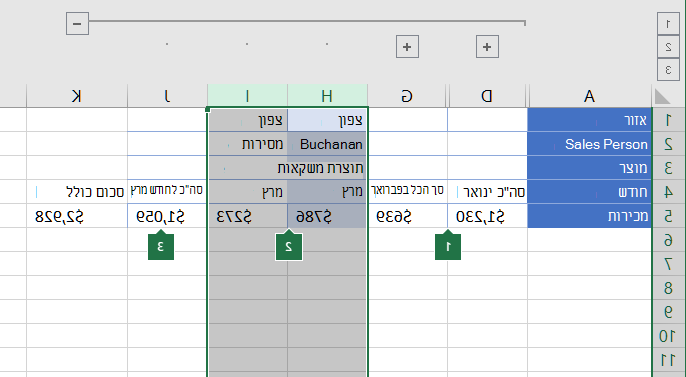
Task: Select the סכום כולל cell
Action: 77,192
